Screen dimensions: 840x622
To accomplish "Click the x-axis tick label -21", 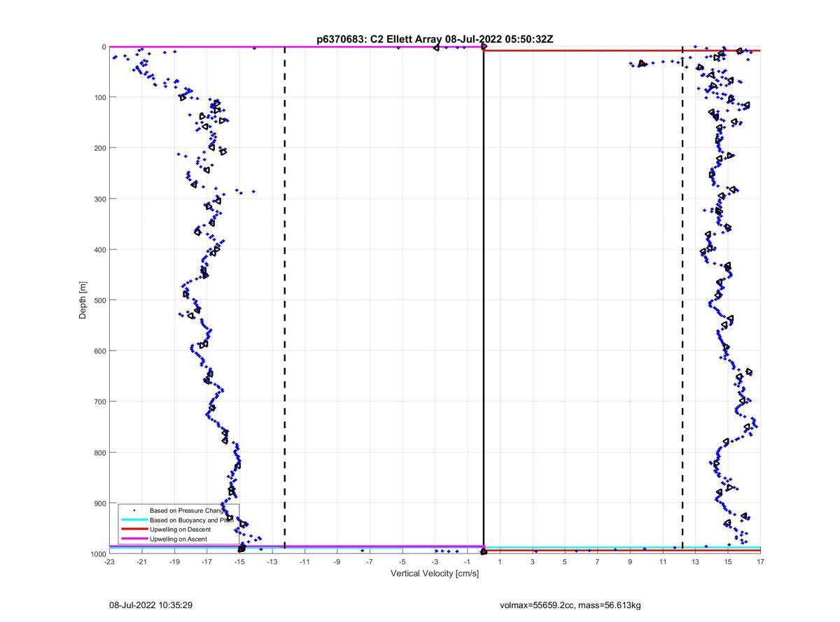I will (x=141, y=561).
